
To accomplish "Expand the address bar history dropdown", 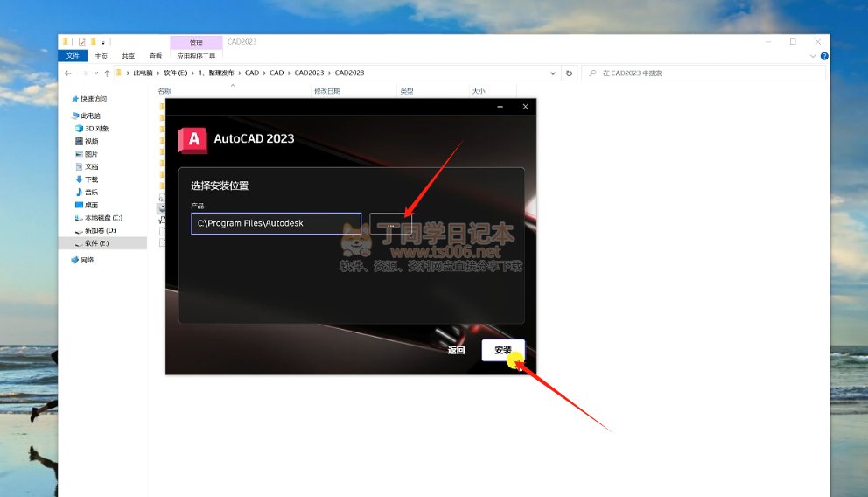I will click(x=552, y=73).
